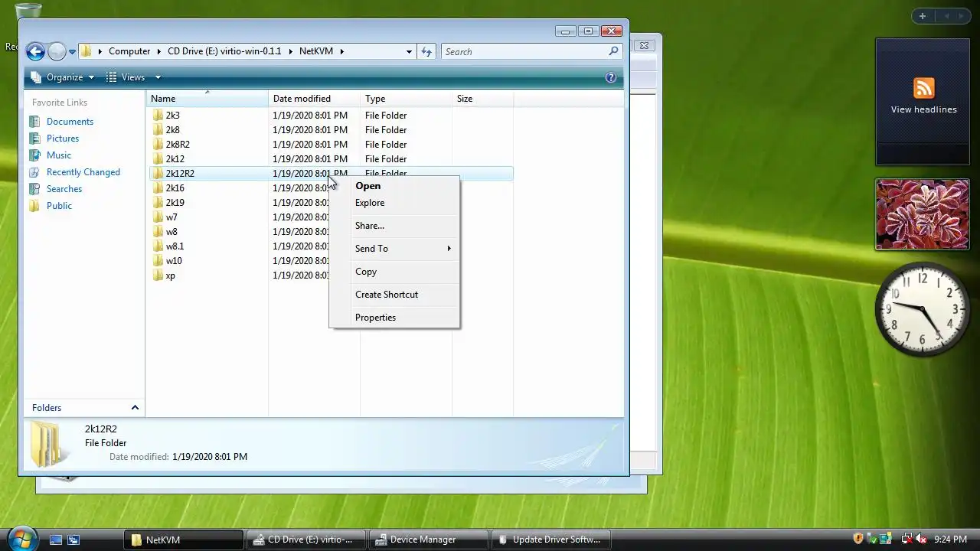Screen dimensions: 980x551
Task: Open Searches in Favorite Links
Action: [64, 189]
